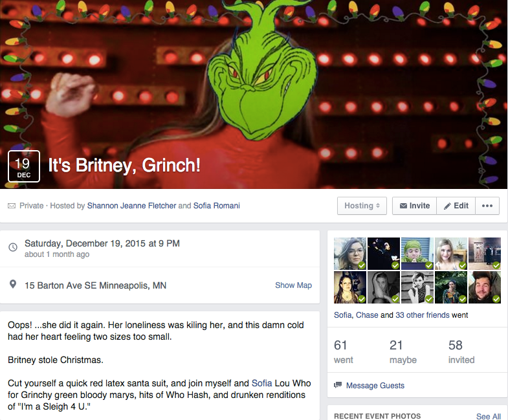
Task: Click the location pin icon by address
Action: pos(13,285)
